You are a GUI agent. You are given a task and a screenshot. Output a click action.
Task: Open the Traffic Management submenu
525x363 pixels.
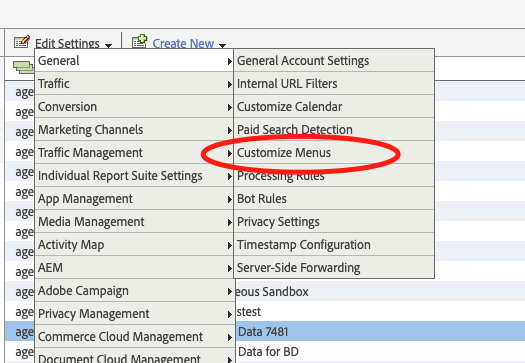click(134, 153)
